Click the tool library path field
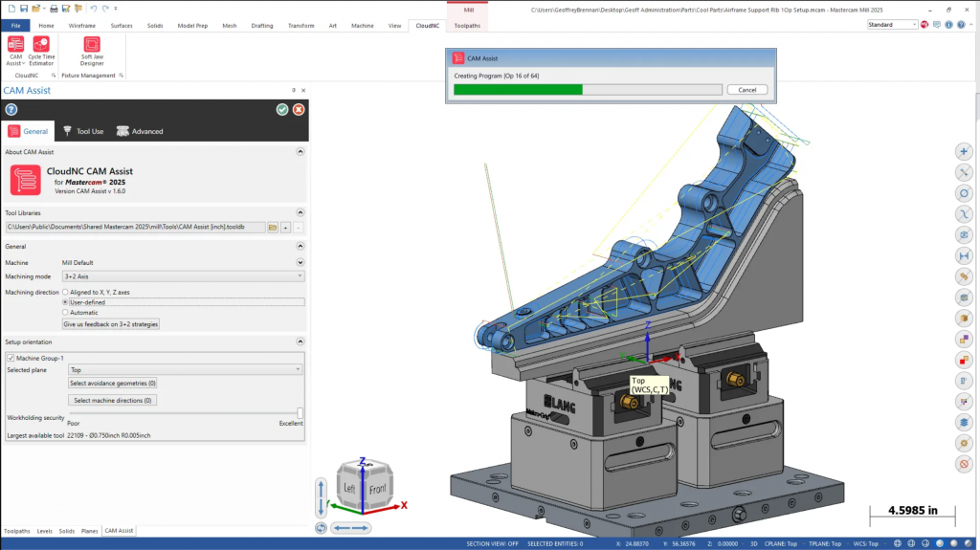The width and height of the screenshot is (980, 550). [135, 228]
